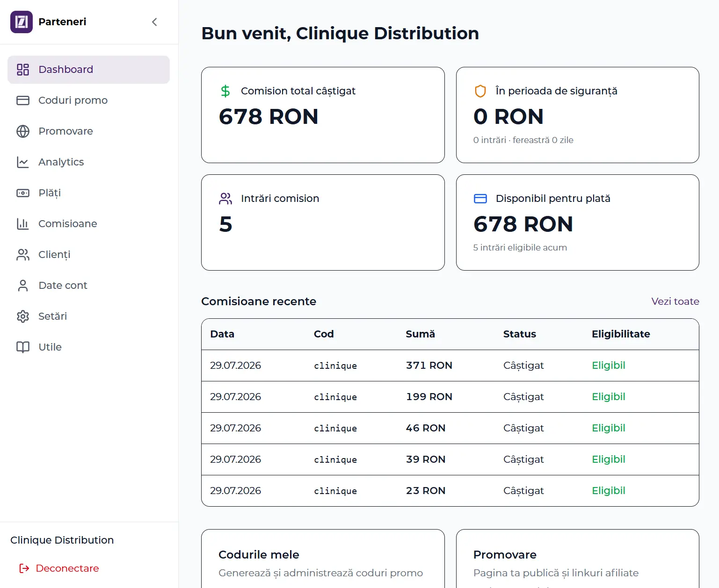The image size is (719, 588).
Task: Click the 371 RON amount cell
Action: [429, 366]
